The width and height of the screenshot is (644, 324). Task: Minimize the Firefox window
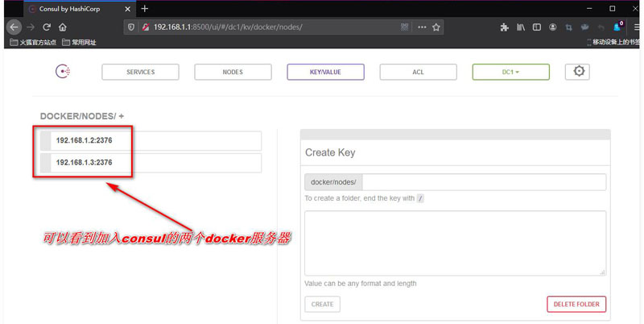[590, 9]
